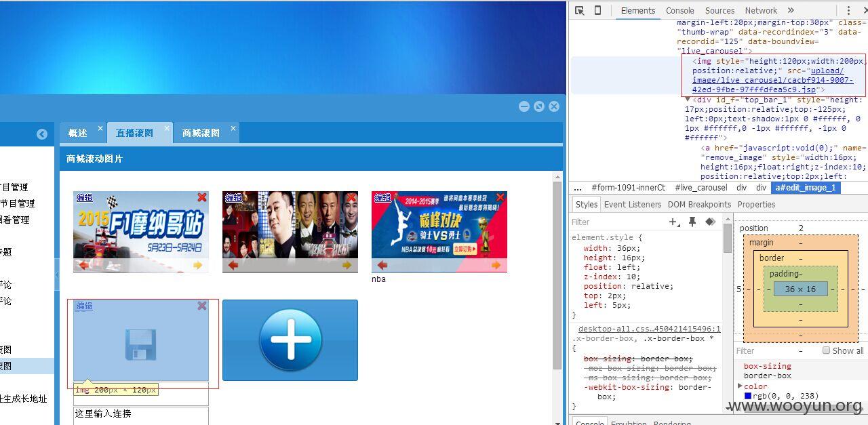Click the diamond icon beside the Styles filter

pyautogui.click(x=710, y=222)
